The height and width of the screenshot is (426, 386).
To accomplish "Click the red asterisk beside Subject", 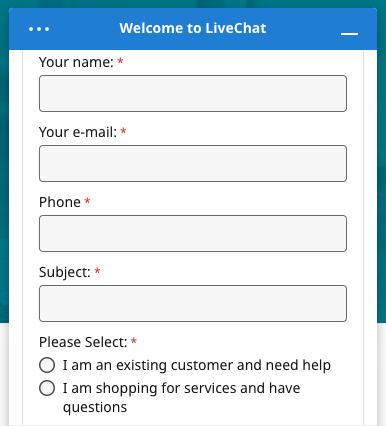I will point(97,271).
